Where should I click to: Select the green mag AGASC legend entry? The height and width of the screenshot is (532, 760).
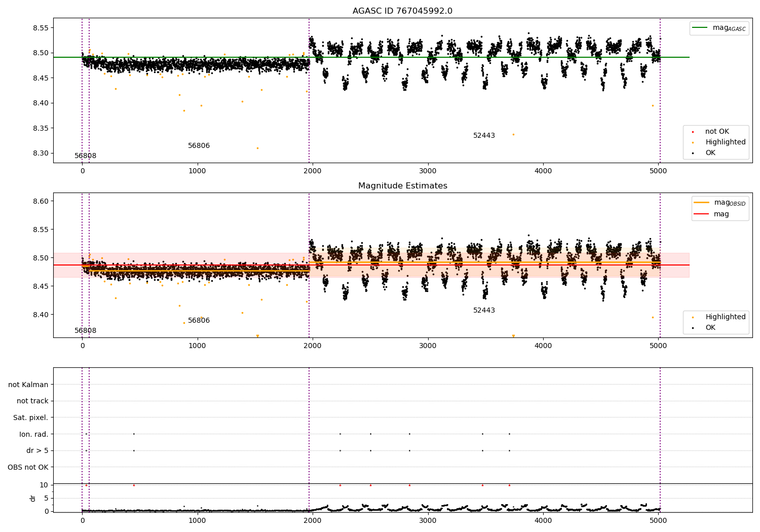(x=719, y=28)
